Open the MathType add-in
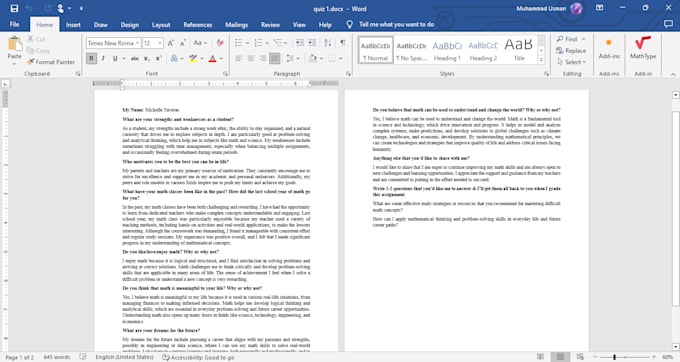The image size is (680, 362). click(643, 48)
